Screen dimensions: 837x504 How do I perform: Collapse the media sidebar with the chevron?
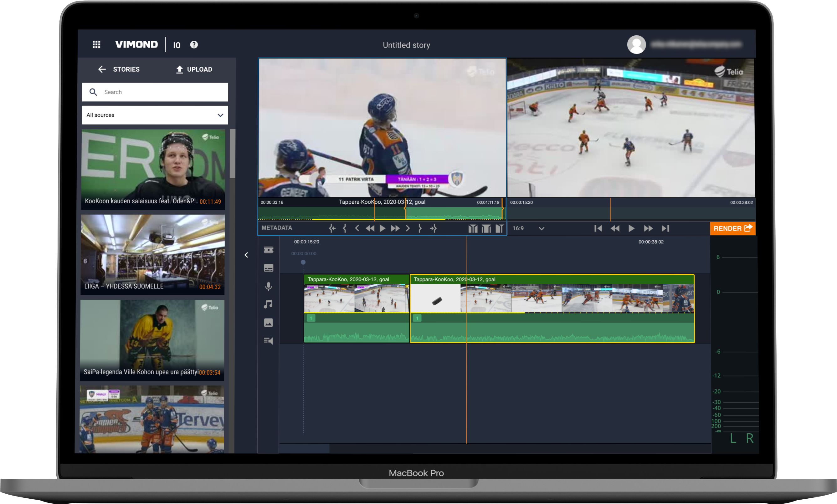pyautogui.click(x=246, y=255)
